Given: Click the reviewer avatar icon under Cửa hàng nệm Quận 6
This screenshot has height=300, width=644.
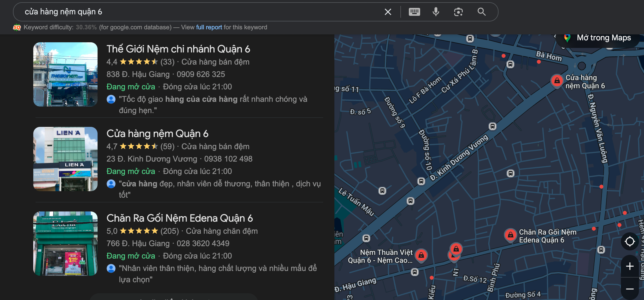Looking at the screenshot, I should pos(111,184).
